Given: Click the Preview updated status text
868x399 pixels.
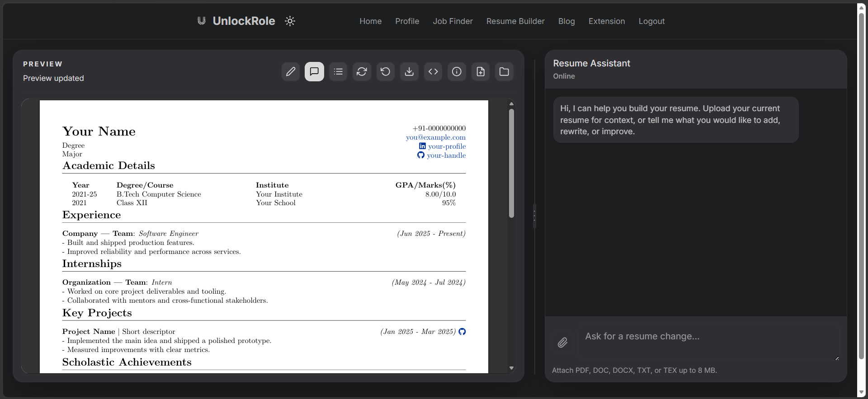Looking at the screenshot, I should click(53, 78).
